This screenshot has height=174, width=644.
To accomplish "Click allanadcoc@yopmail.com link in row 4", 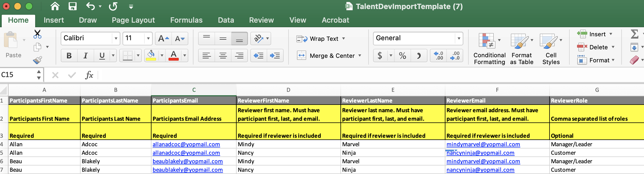I will click(186, 144).
